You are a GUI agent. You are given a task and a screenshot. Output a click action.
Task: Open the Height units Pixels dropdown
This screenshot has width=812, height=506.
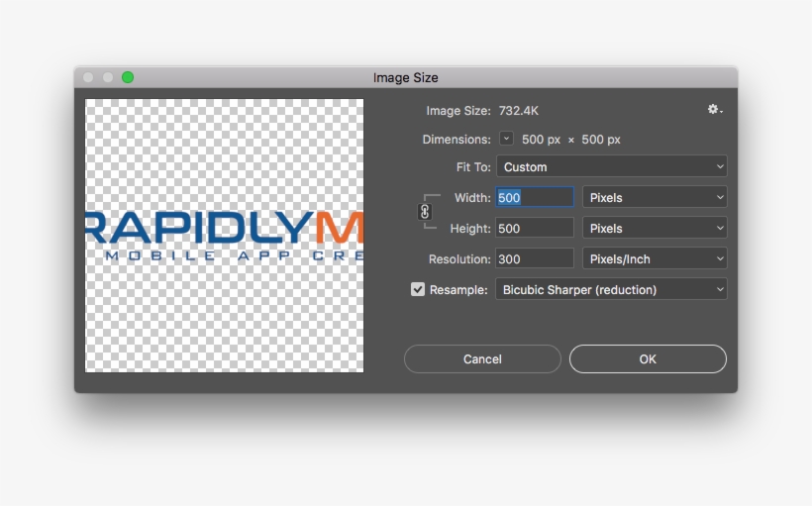[655, 229]
